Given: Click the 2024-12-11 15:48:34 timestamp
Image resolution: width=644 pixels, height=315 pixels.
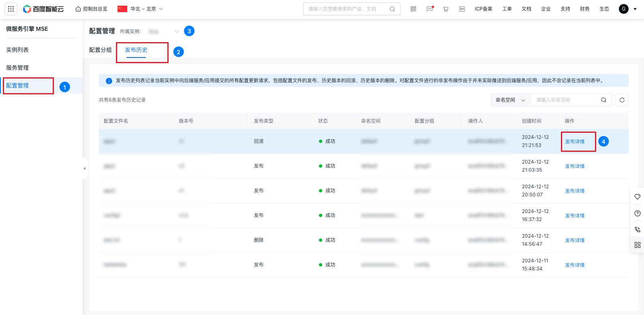Looking at the screenshot, I should pos(535,265).
